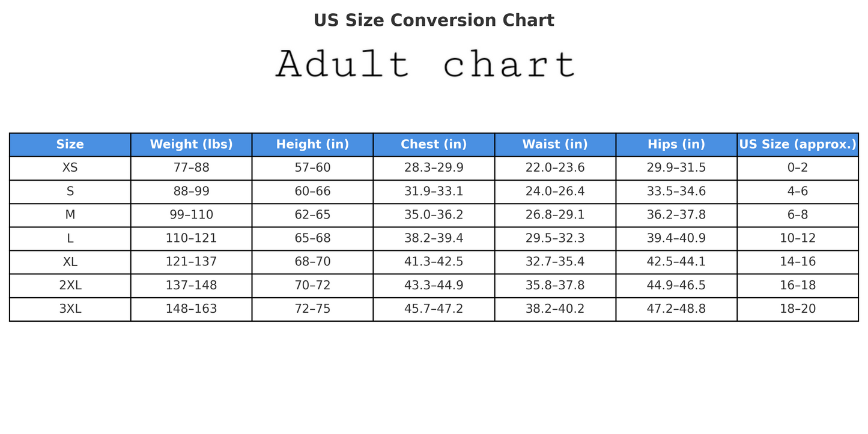Click the "Adult chart" heading text
The height and width of the screenshot is (434, 868).
426,64
